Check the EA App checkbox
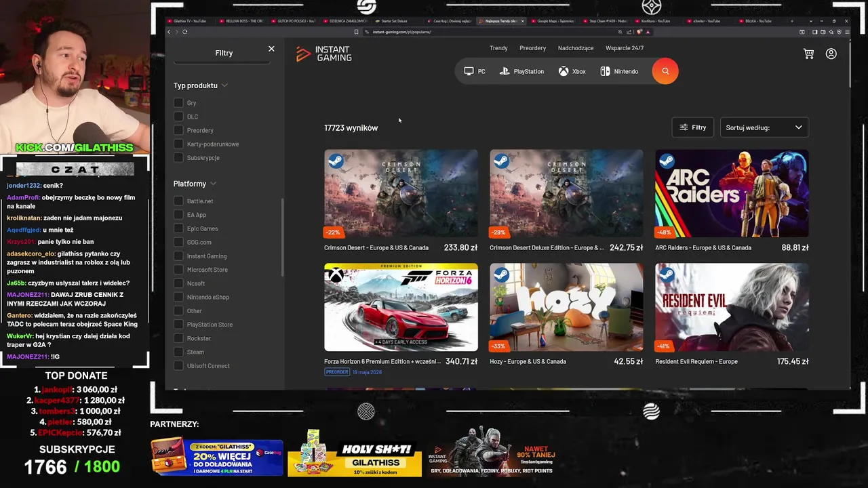 [x=178, y=215]
